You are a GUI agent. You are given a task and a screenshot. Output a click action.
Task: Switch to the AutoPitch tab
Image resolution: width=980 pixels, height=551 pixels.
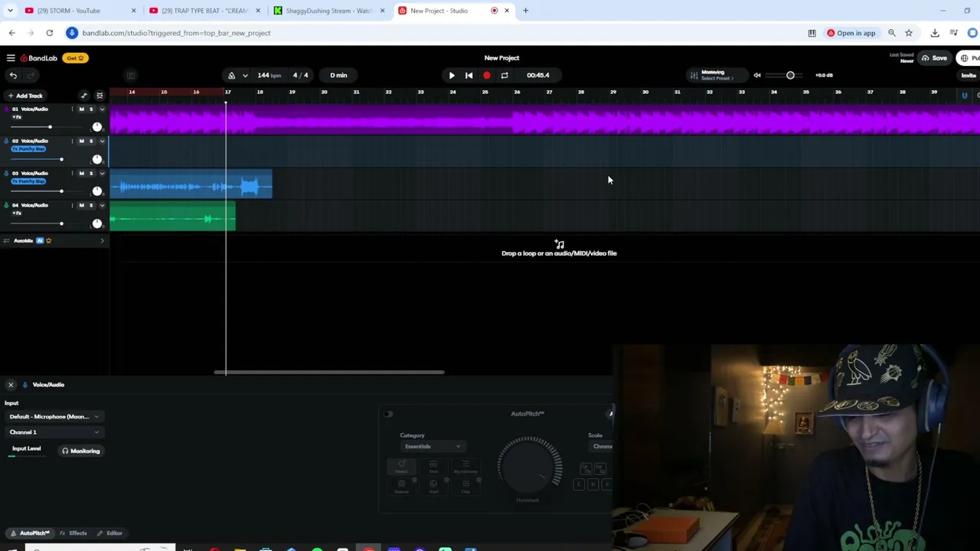[x=30, y=533]
